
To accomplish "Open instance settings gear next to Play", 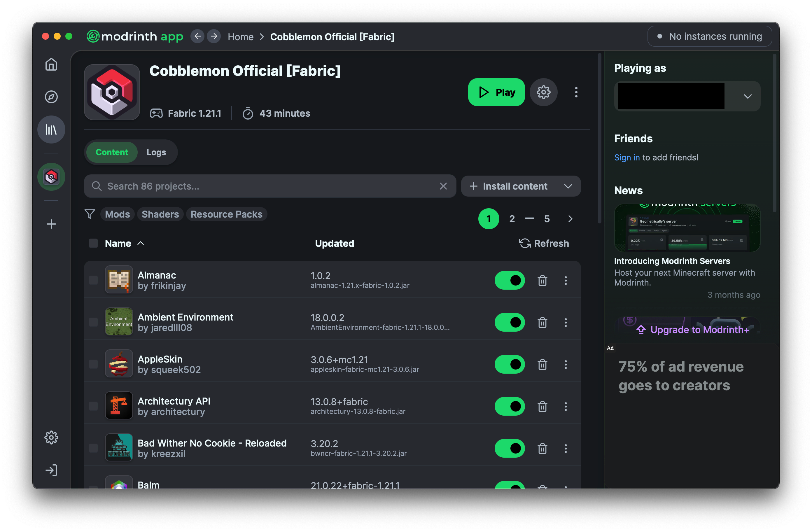I will (x=543, y=92).
